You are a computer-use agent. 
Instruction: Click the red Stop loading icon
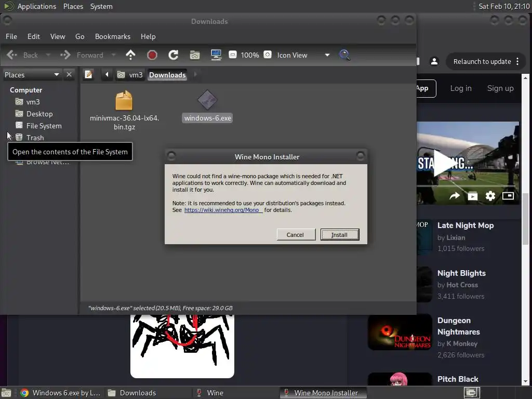pos(152,55)
